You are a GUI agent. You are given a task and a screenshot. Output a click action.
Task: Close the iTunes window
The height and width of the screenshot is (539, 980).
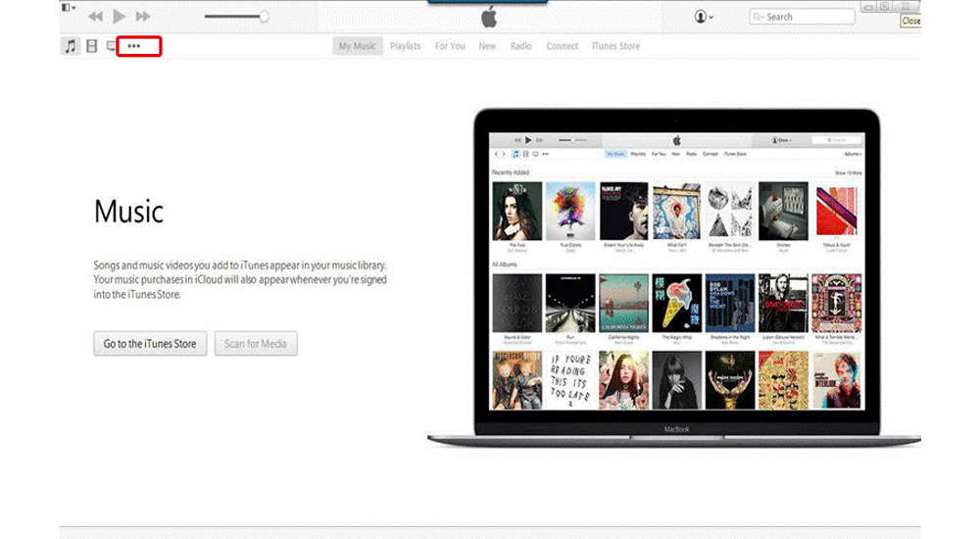(905, 7)
